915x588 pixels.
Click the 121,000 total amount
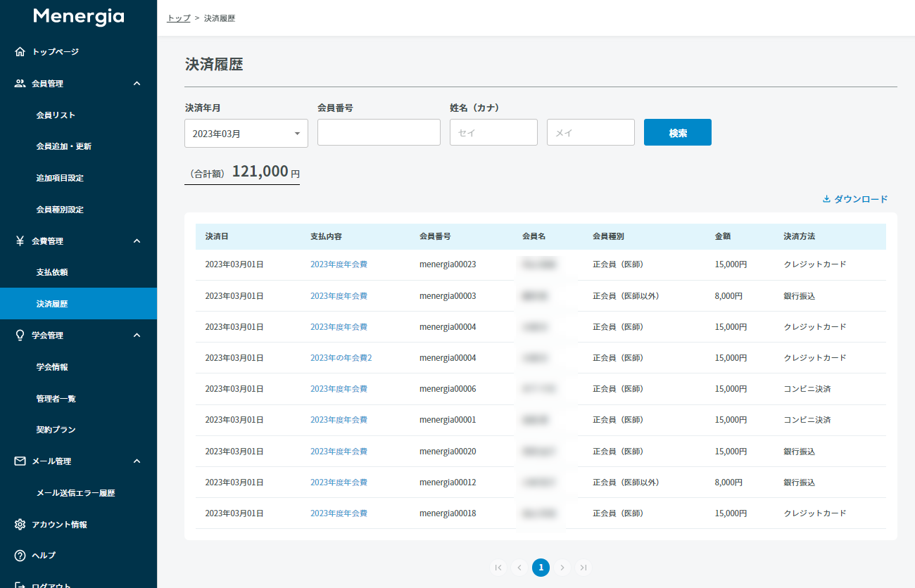point(260,171)
